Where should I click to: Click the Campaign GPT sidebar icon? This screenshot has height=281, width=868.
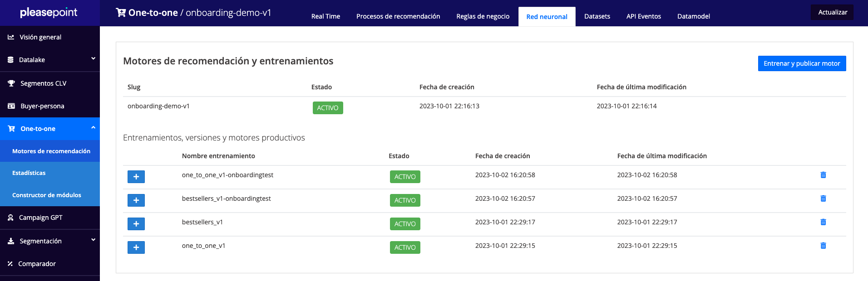click(10, 218)
